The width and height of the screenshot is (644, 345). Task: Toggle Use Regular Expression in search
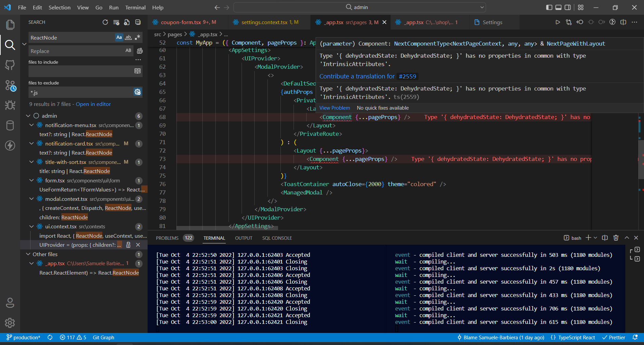(x=138, y=38)
